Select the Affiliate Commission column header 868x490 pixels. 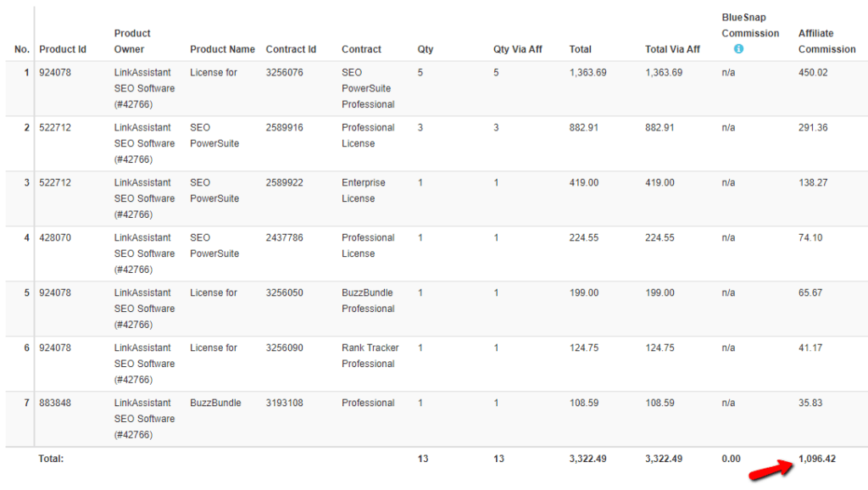tap(826, 41)
